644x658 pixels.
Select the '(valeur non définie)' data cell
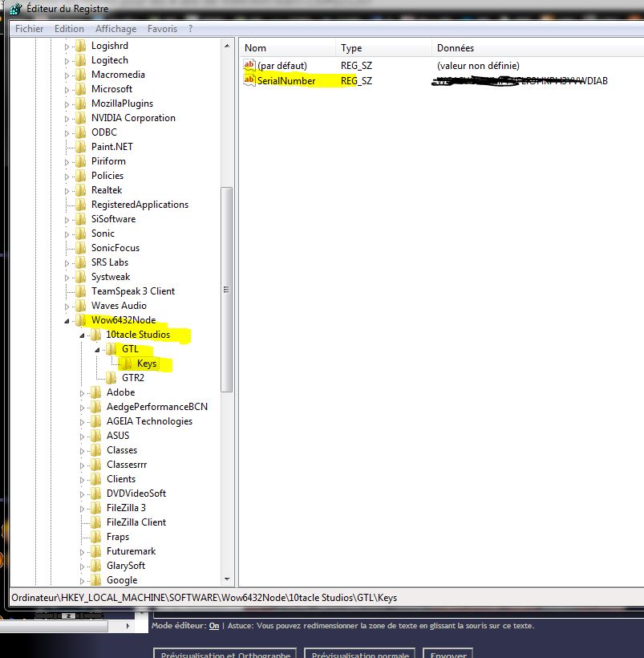coord(478,66)
